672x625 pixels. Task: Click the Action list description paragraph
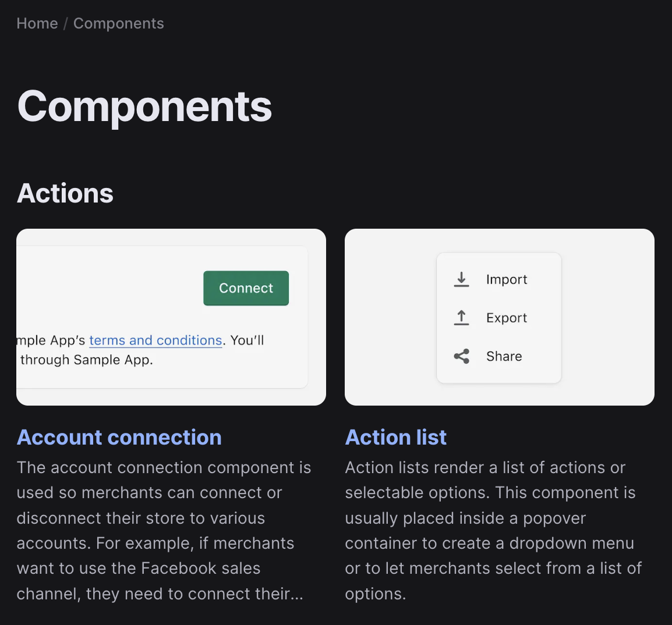(x=493, y=530)
